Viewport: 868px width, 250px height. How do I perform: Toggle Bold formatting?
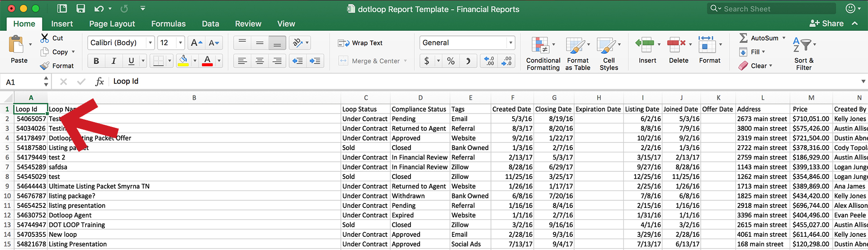pyautogui.click(x=96, y=61)
